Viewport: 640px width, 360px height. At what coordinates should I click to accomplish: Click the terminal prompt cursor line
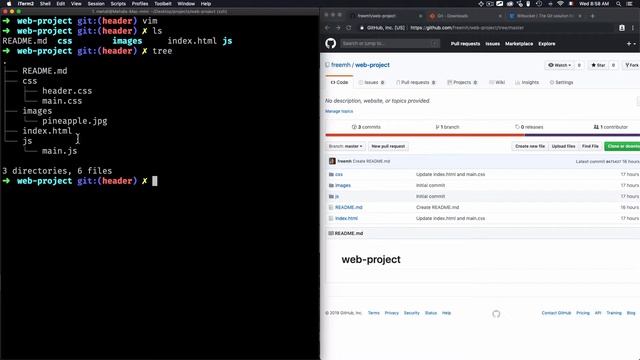click(x=154, y=181)
